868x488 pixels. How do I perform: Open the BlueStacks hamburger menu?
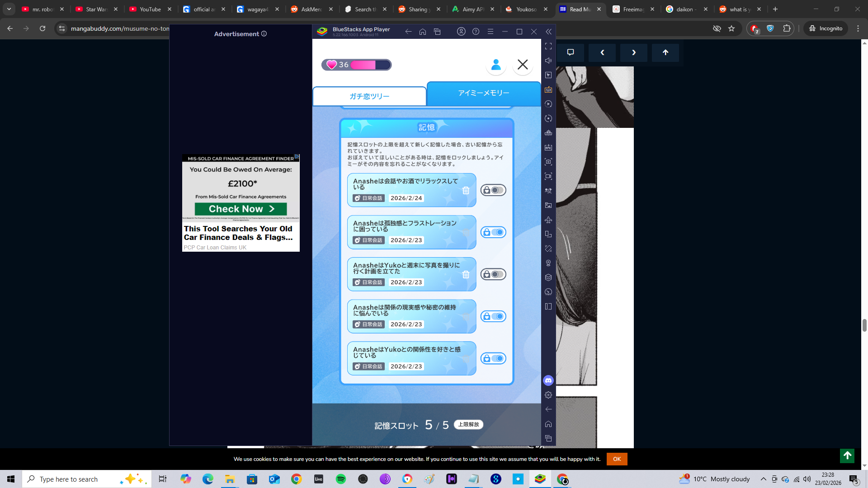[x=490, y=32]
